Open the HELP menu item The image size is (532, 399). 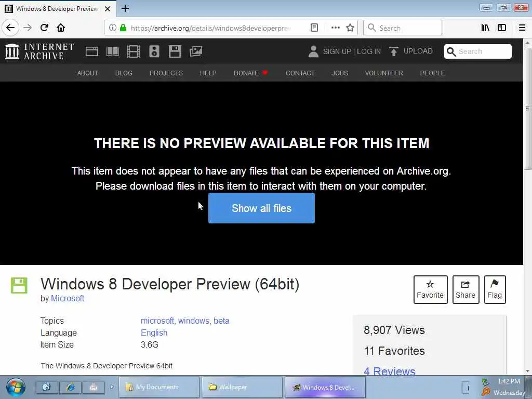pos(208,73)
